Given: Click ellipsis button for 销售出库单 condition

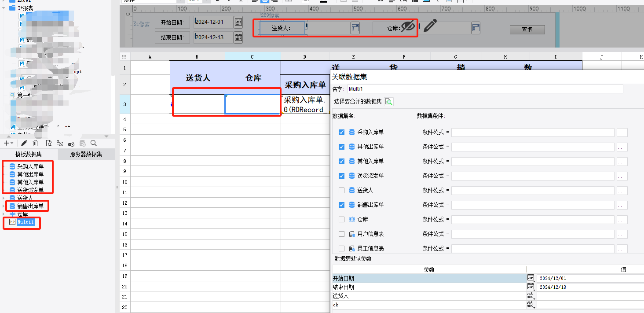Looking at the screenshot, I should click(x=622, y=205).
